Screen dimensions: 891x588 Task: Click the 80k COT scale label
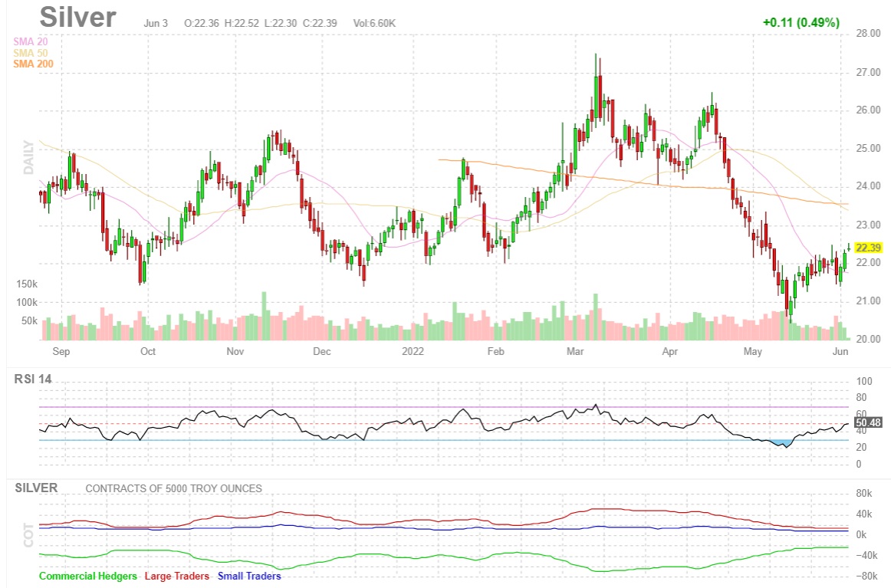click(x=864, y=493)
